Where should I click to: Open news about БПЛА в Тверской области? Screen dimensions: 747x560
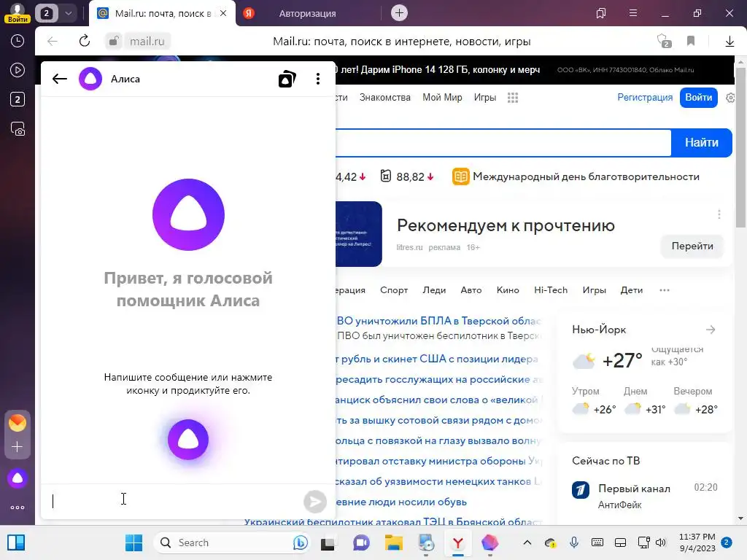[438, 321]
